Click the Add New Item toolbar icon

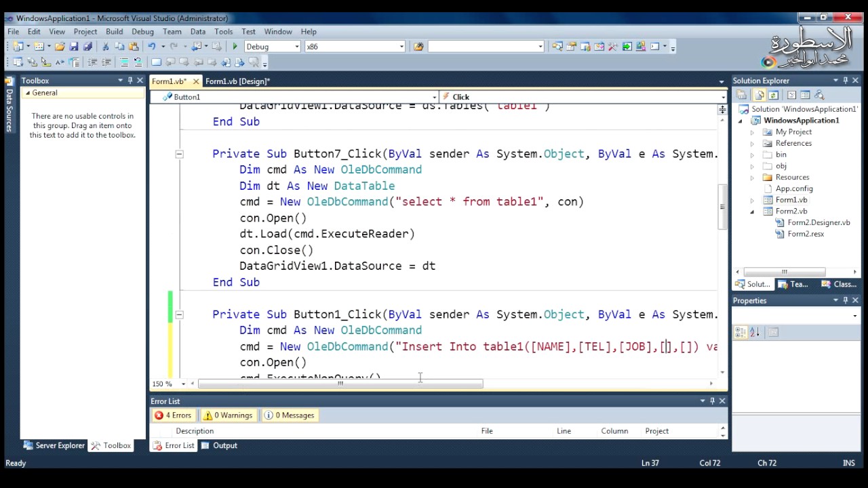[x=39, y=47]
